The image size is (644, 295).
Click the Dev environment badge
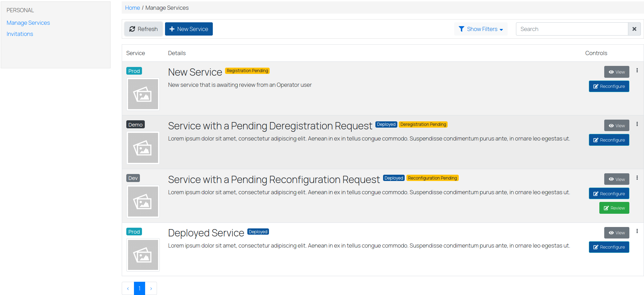pos(133,178)
